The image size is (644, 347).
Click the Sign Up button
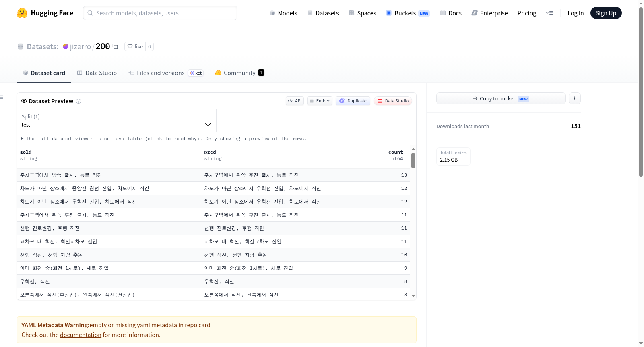click(606, 13)
